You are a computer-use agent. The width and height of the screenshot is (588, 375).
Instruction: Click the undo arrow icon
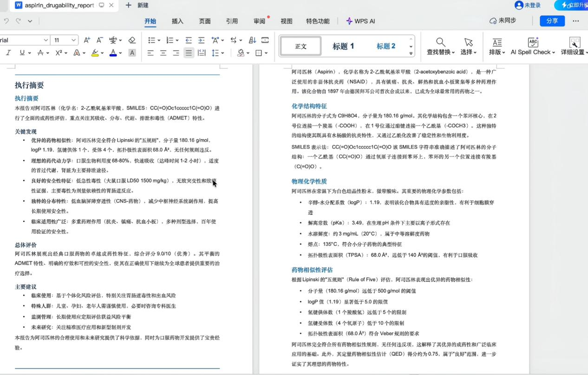coord(6,21)
